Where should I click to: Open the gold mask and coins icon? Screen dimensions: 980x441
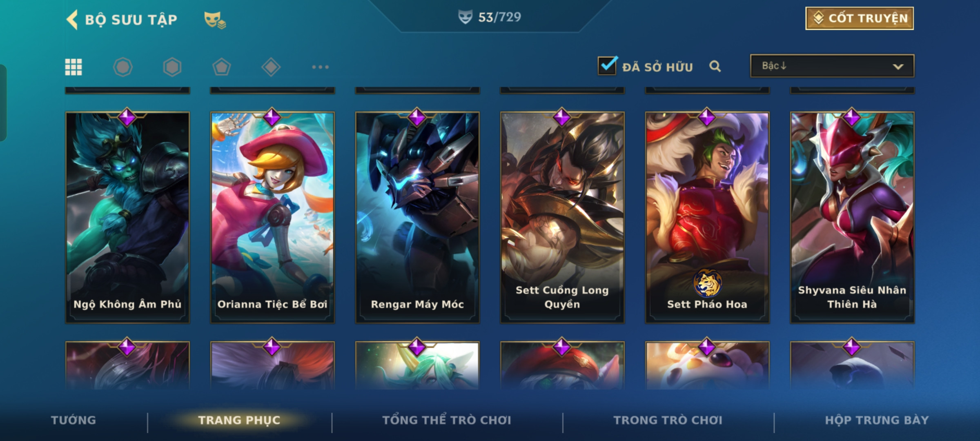(x=215, y=20)
